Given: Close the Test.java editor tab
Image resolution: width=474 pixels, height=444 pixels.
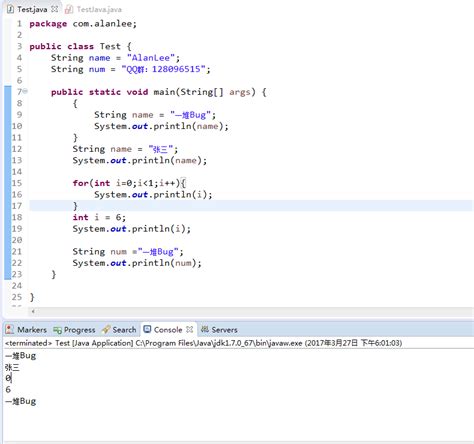Looking at the screenshot, I should point(55,9).
